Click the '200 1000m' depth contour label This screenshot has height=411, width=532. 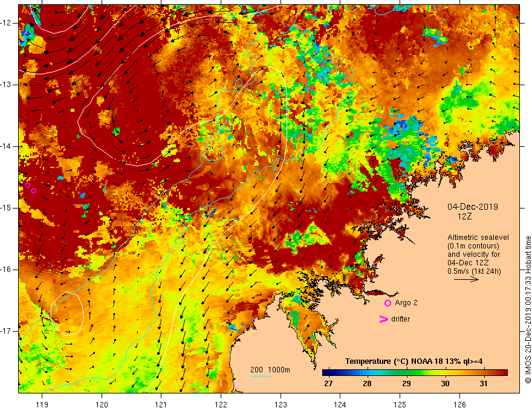tap(270, 370)
